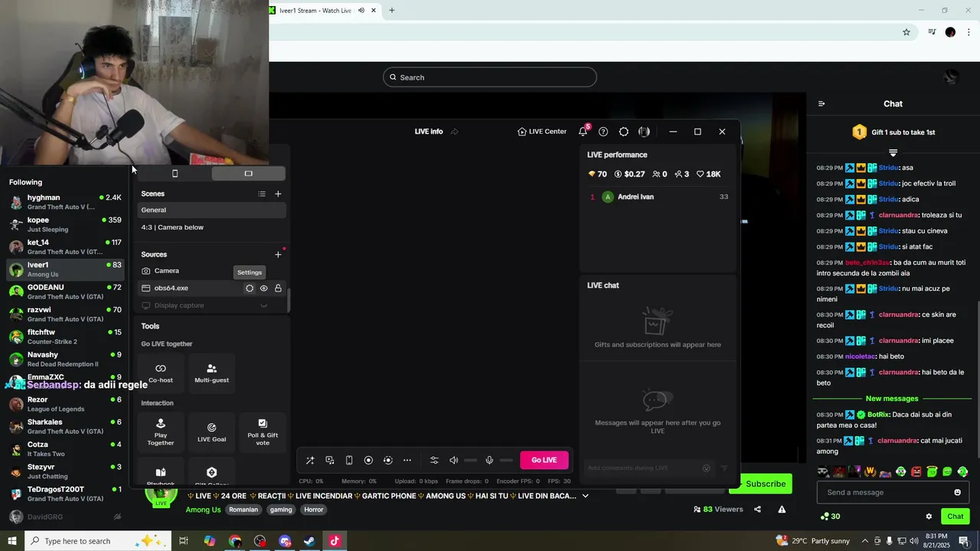
Task: Add a new scene with plus icon
Action: pyautogui.click(x=278, y=194)
